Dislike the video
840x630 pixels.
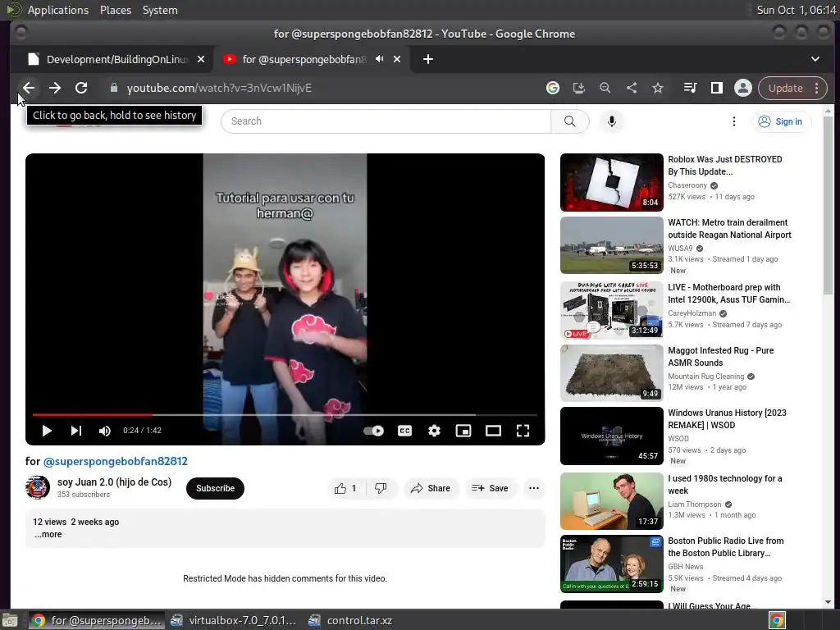(x=381, y=489)
